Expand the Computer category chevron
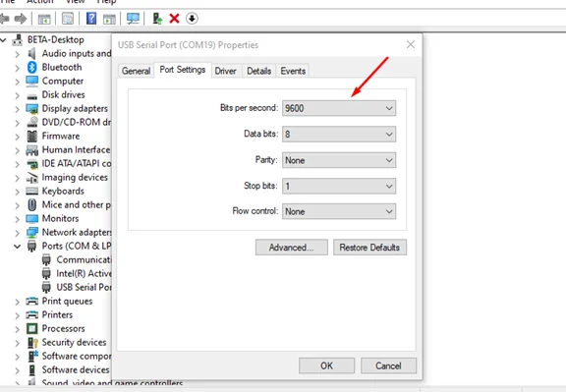The height and width of the screenshot is (392, 566). pos(18,82)
